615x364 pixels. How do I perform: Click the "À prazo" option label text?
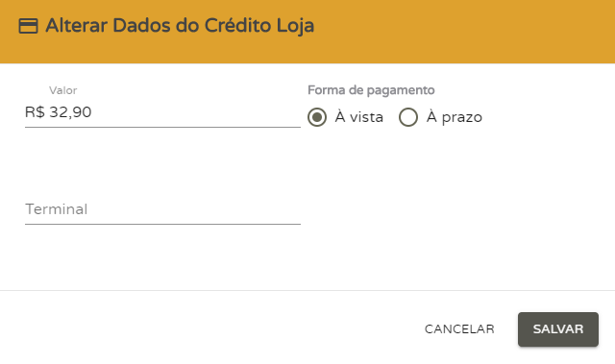[x=455, y=117]
